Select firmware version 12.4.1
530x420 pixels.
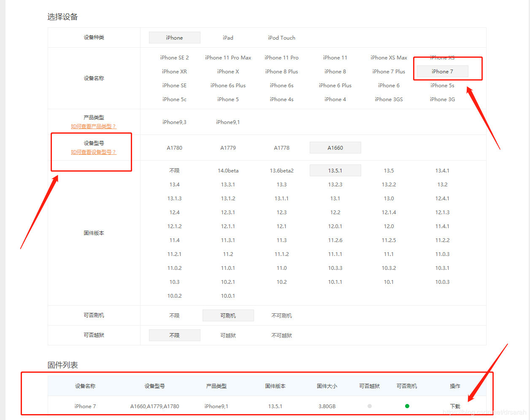442,199
